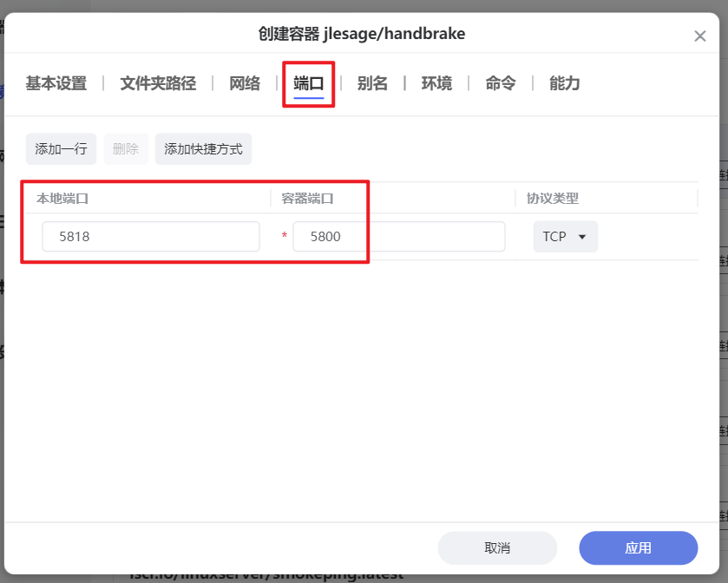Viewport: 728px width, 583px height.
Task: Click the 添加快捷方式 button
Action: [203, 149]
